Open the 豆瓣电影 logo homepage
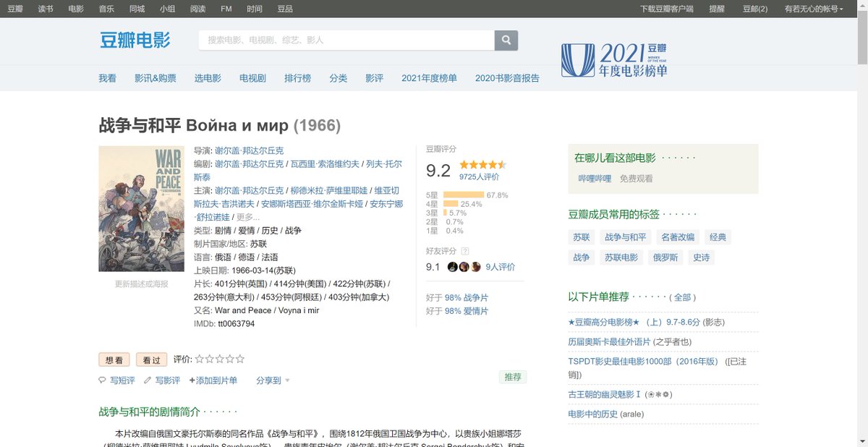 135,41
